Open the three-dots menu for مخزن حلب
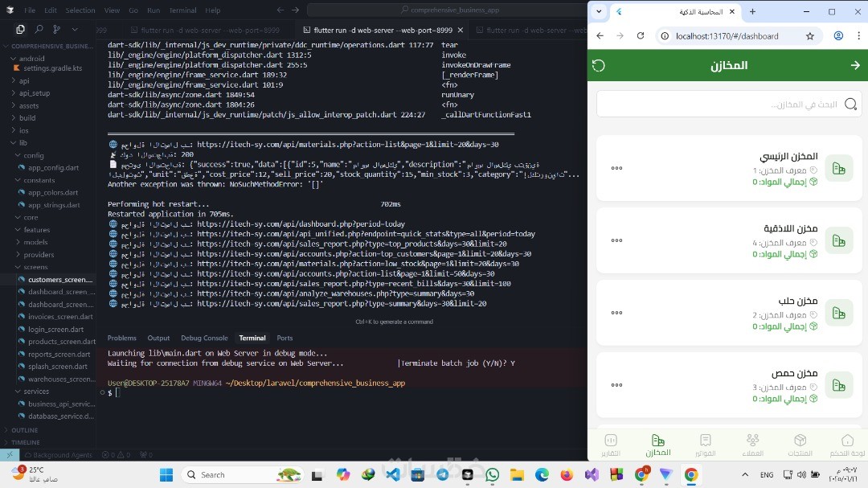The image size is (868, 488). click(x=616, y=313)
